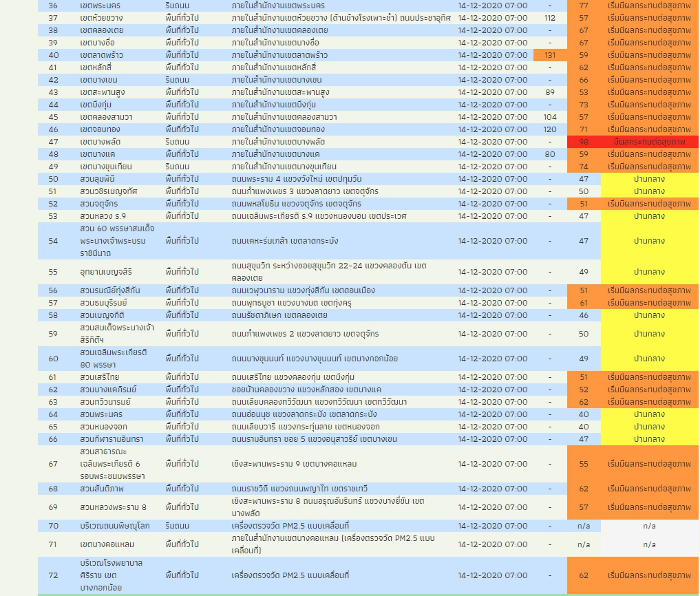Click value 80 in row 48
This screenshot has height=596, width=700.
pos(550,154)
